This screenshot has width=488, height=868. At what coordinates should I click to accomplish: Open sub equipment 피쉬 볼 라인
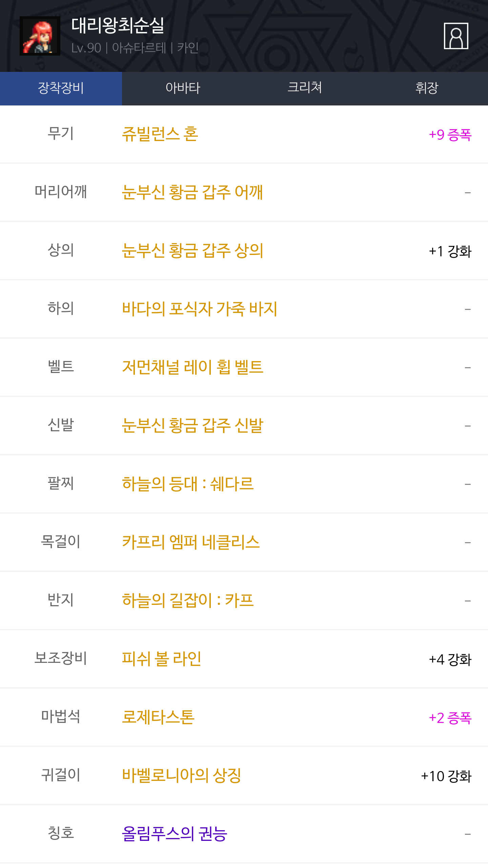pos(162,659)
